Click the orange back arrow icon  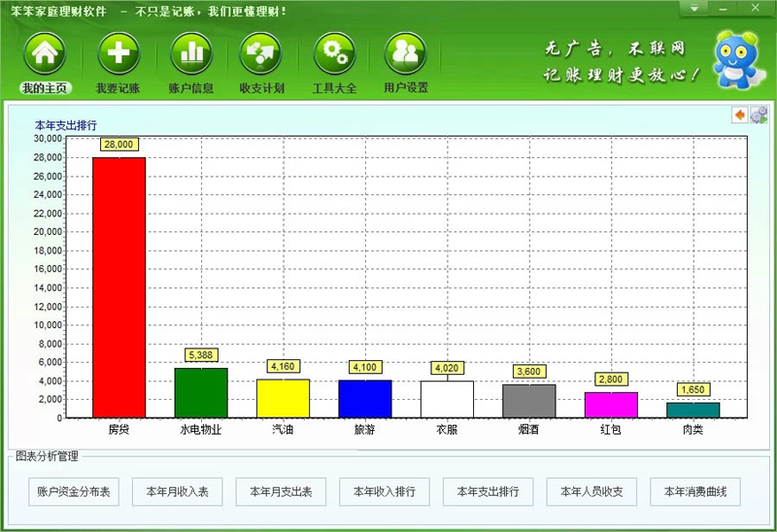(x=740, y=115)
